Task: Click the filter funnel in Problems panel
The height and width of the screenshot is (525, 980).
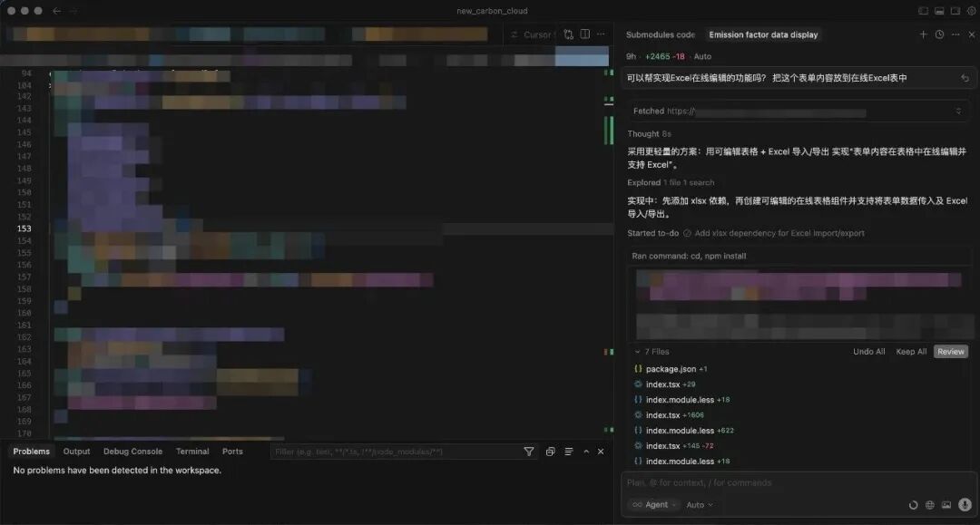Action: pos(529,452)
